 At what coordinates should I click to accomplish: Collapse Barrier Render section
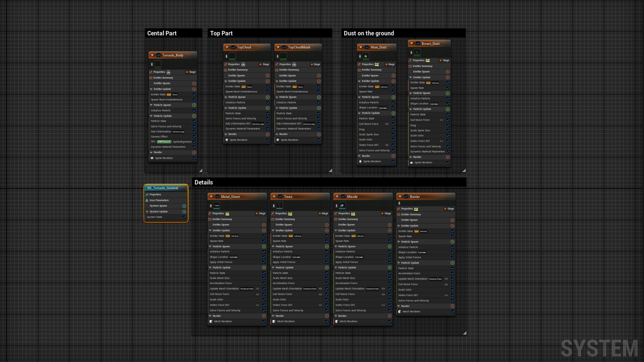click(x=398, y=306)
